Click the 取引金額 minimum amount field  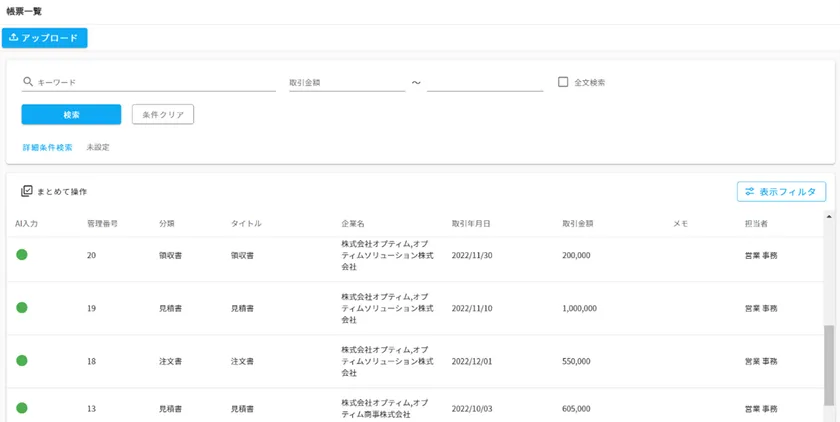pyautogui.click(x=346, y=83)
